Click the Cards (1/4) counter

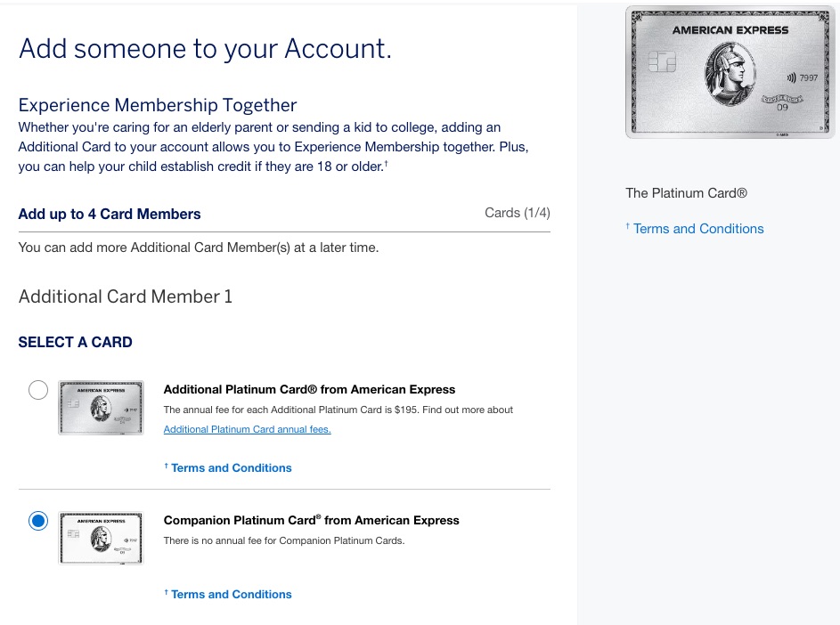518,213
